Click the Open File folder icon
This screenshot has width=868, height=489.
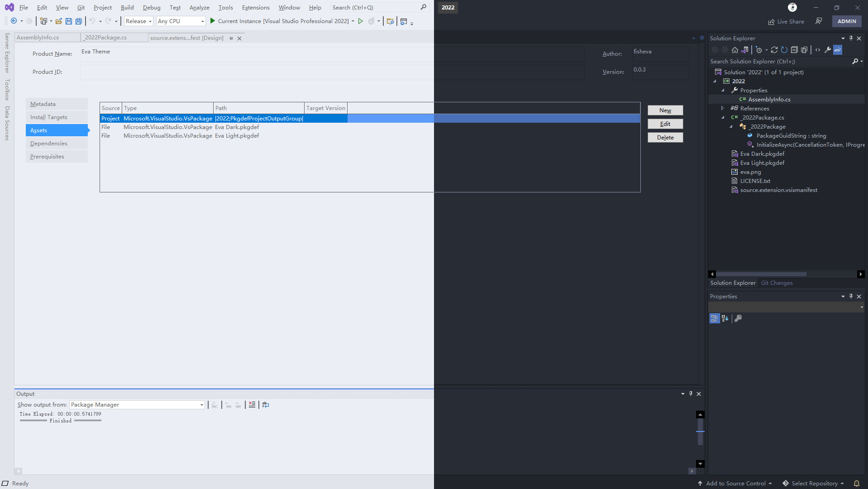pos(59,21)
